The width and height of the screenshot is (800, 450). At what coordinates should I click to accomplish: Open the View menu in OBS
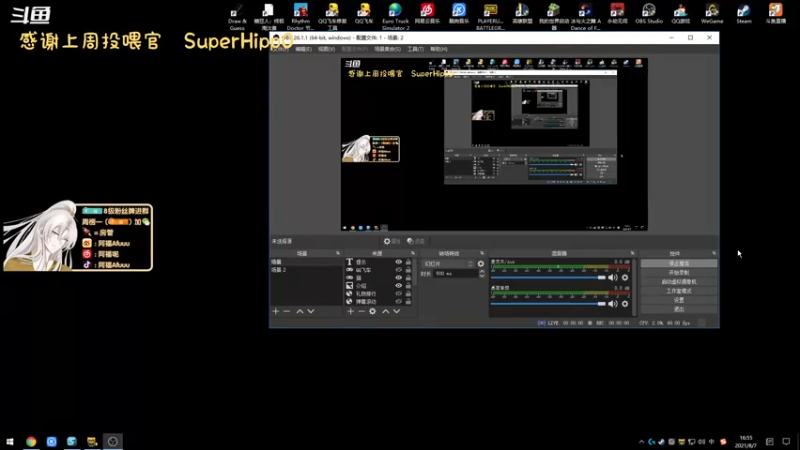326,49
